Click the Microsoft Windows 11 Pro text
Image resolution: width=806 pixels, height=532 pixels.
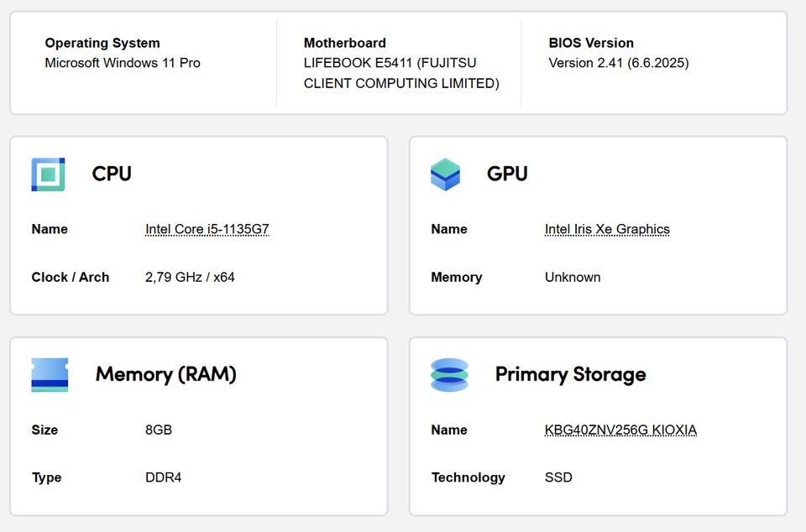123,63
